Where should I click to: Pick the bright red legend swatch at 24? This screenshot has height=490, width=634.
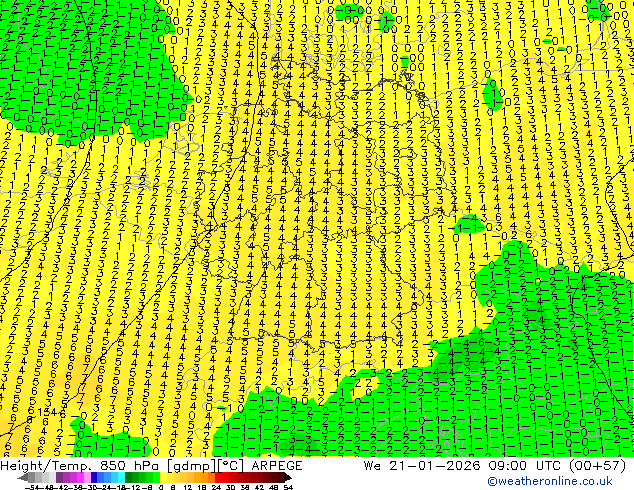coord(218,477)
